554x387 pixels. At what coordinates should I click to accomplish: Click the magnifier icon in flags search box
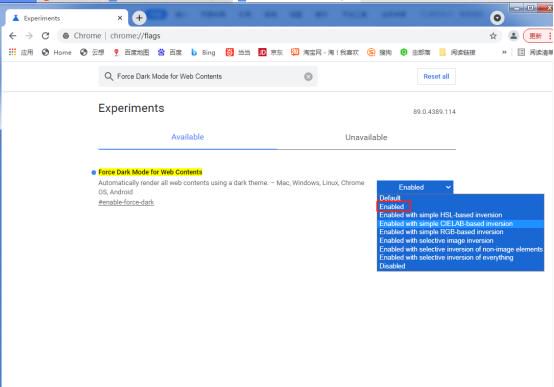(108, 76)
